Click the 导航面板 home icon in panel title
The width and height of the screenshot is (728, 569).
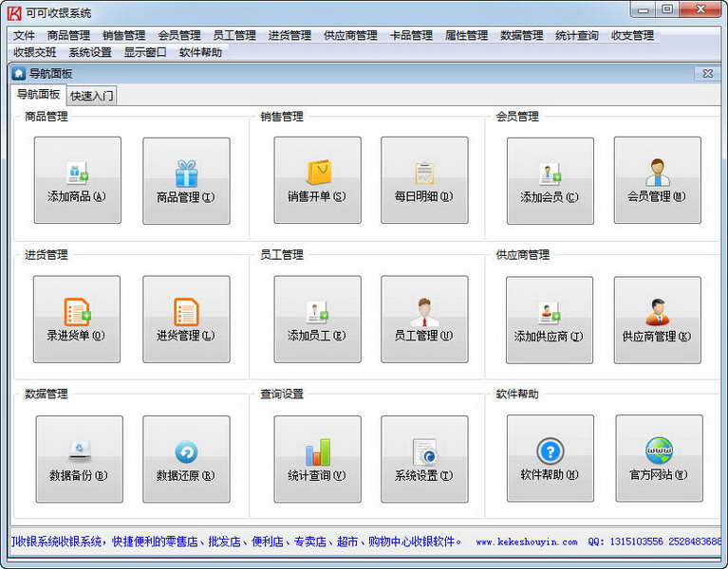19,74
